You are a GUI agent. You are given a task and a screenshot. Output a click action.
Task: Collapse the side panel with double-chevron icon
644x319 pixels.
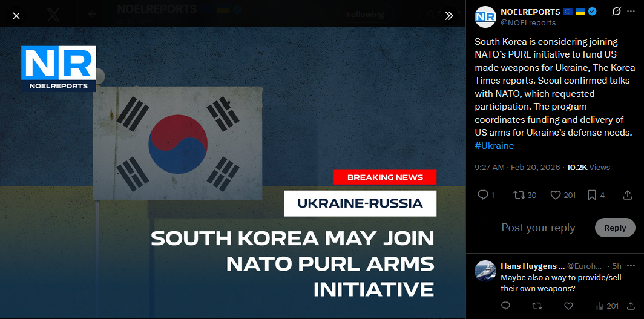(x=449, y=16)
